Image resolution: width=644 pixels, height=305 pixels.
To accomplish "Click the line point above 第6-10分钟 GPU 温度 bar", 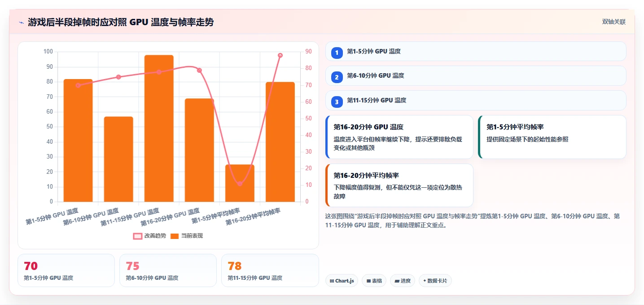I will click(118, 77).
